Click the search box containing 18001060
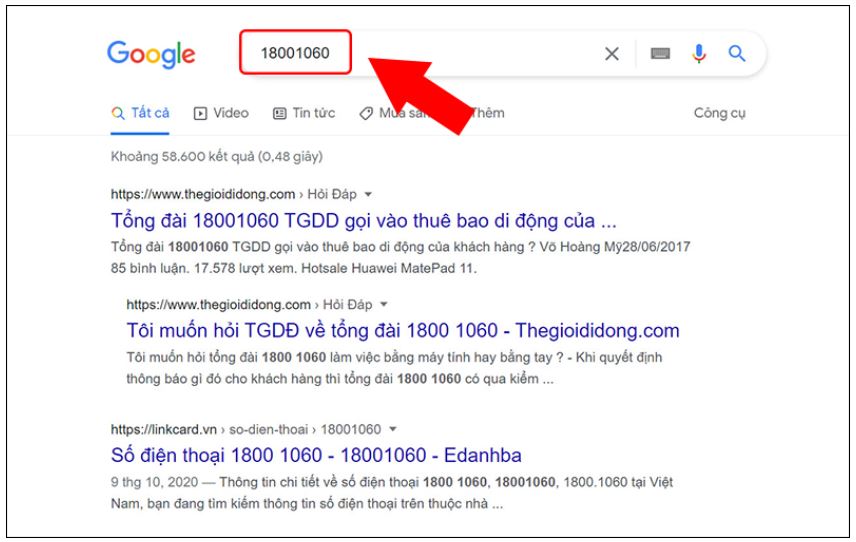The height and width of the screenshot is (542, 856). pyautogui.click(x=295, y=52)
